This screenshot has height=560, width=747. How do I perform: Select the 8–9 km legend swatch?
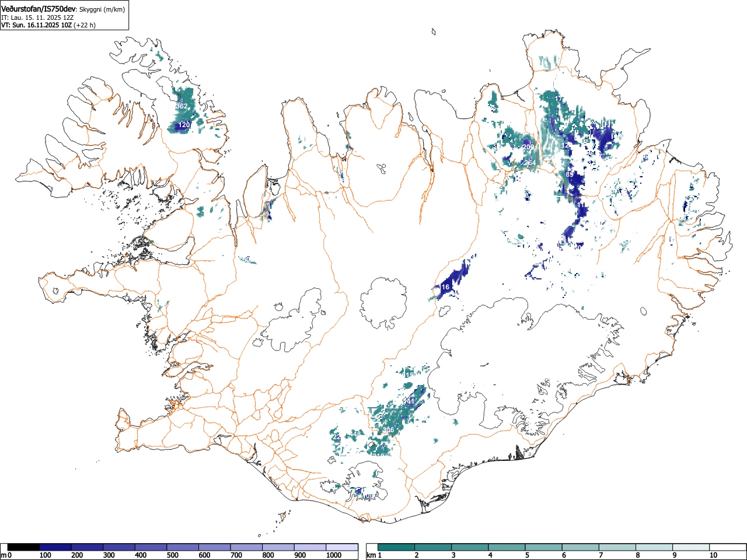[x=654, y=547]
